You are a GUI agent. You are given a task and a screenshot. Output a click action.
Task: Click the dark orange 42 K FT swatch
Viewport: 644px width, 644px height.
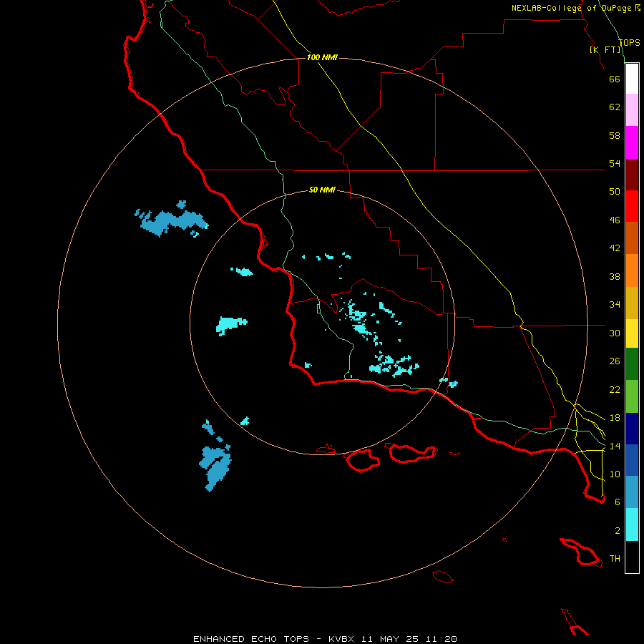pyautogui.click(x=632, y=238)
